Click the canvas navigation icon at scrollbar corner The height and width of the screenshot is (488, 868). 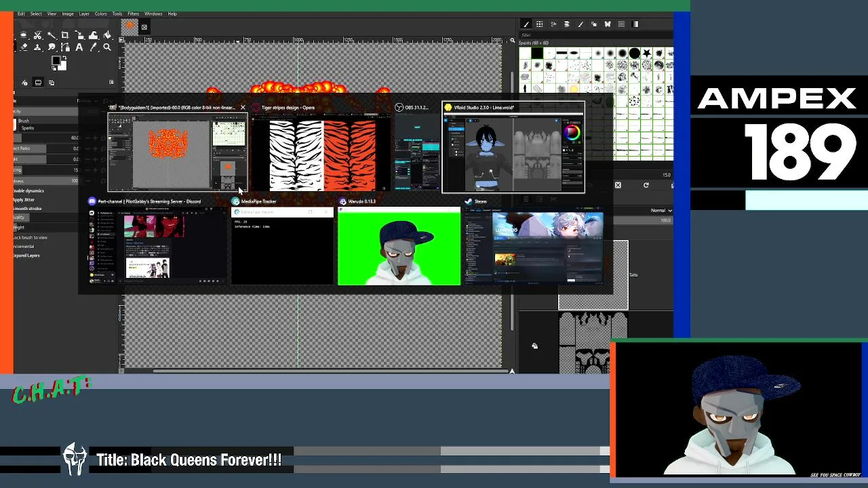click(x=512, y=371)
